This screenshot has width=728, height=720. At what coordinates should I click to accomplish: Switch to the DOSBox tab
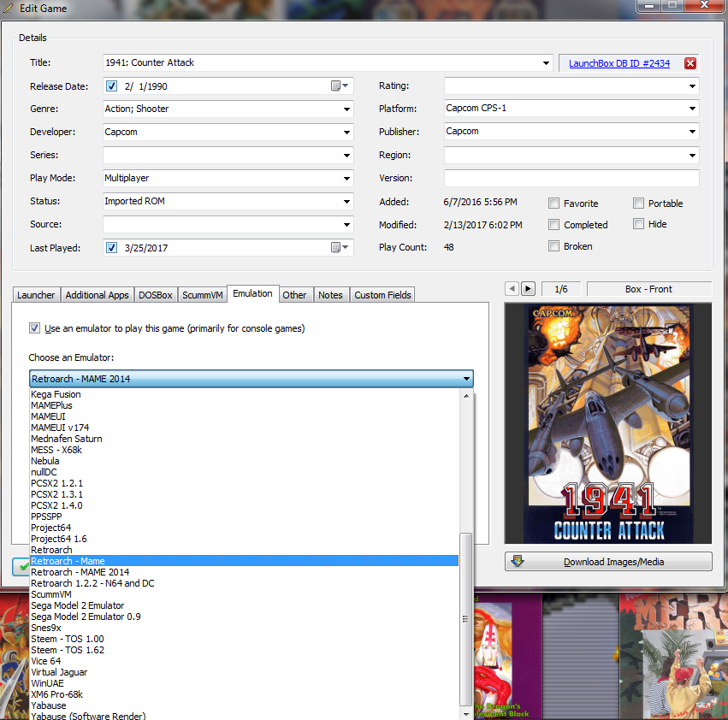coord(155,295)
